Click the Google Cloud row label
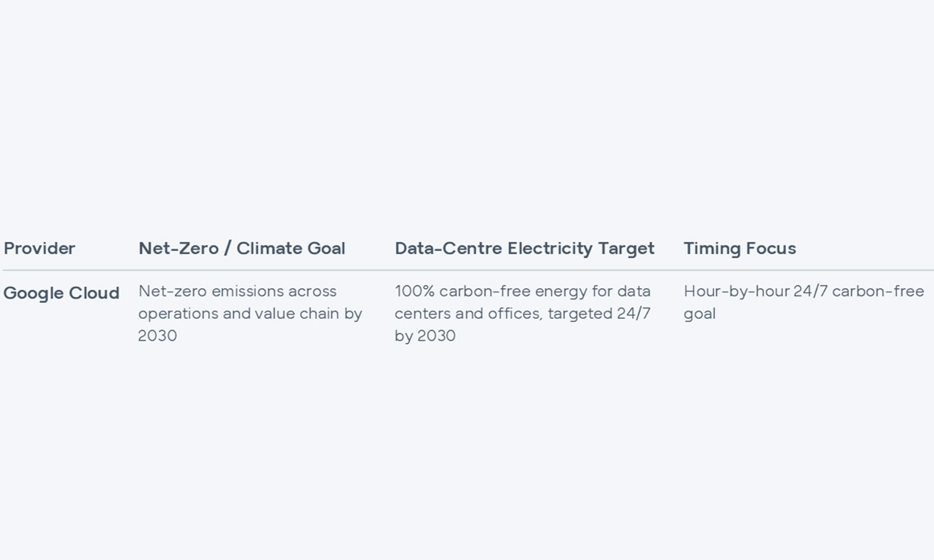Image resolution: width=934 pixels, height=560 pixels. [61, 293]
